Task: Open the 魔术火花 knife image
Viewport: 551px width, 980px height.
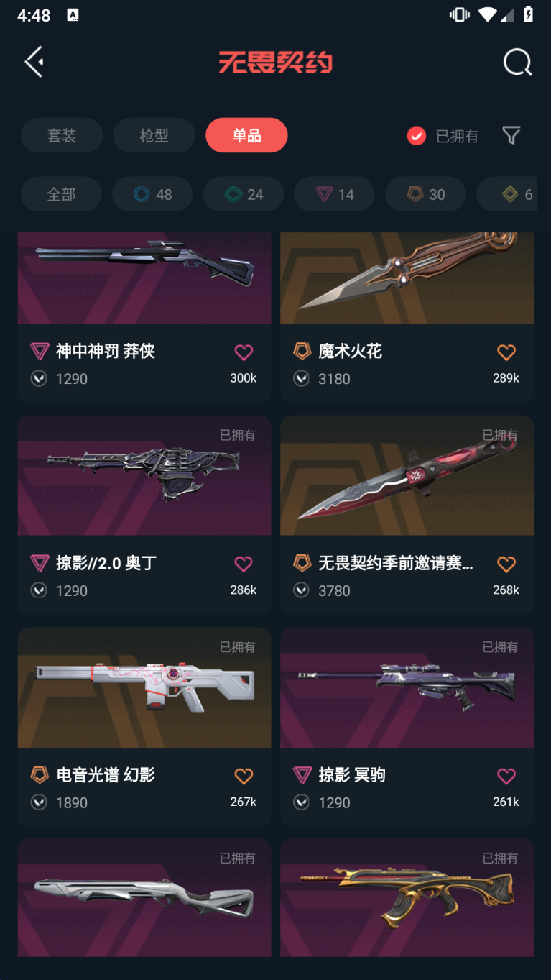Action: 407,278
